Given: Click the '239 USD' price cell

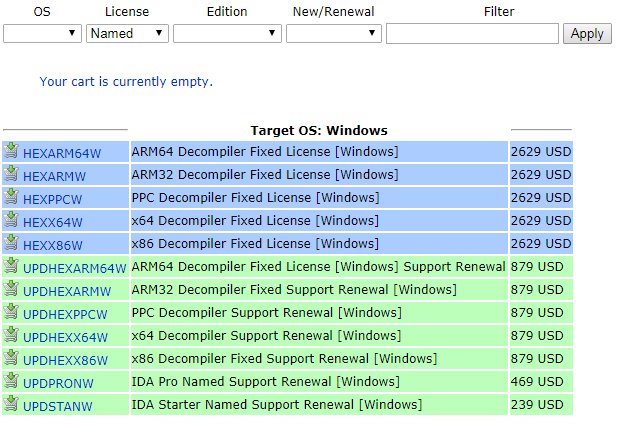Looking at the screenshot, I should click(541, 404).
